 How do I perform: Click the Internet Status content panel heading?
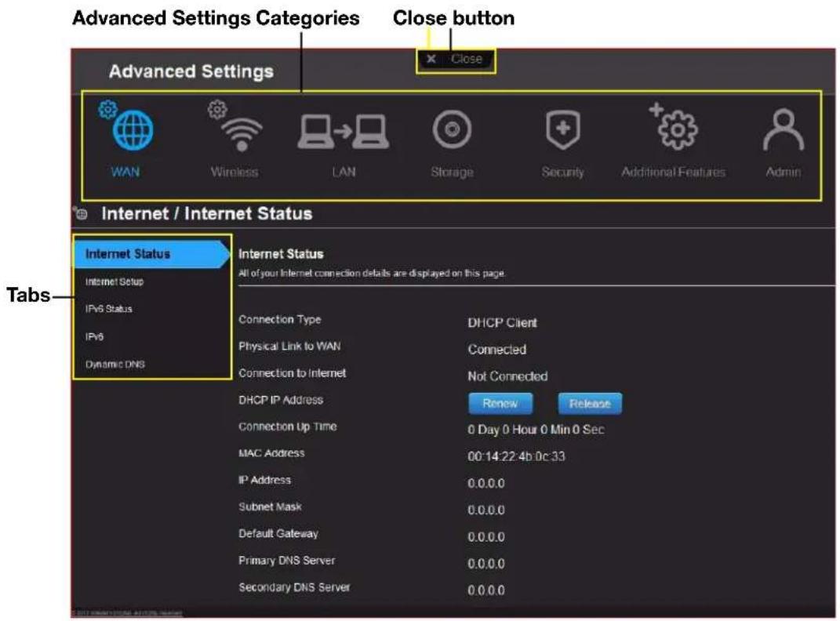tap(281, 254)
